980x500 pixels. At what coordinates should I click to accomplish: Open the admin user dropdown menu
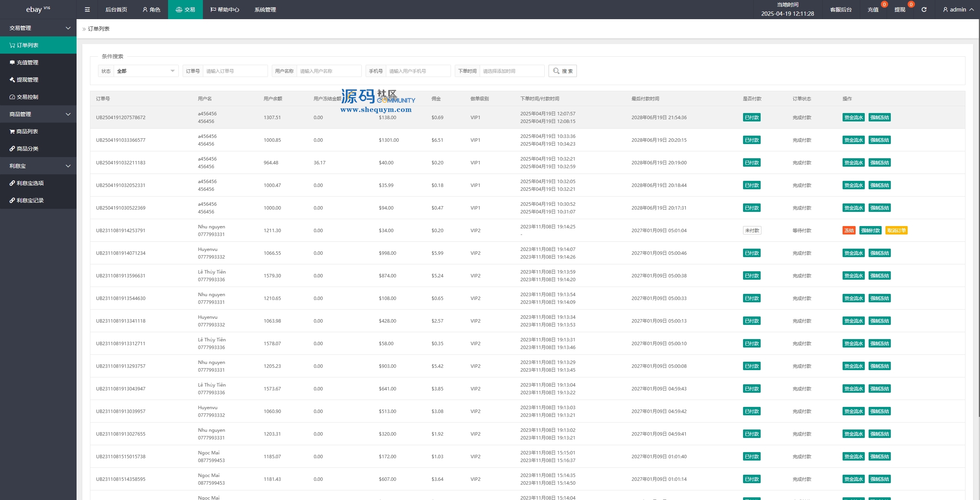(958, 10)
